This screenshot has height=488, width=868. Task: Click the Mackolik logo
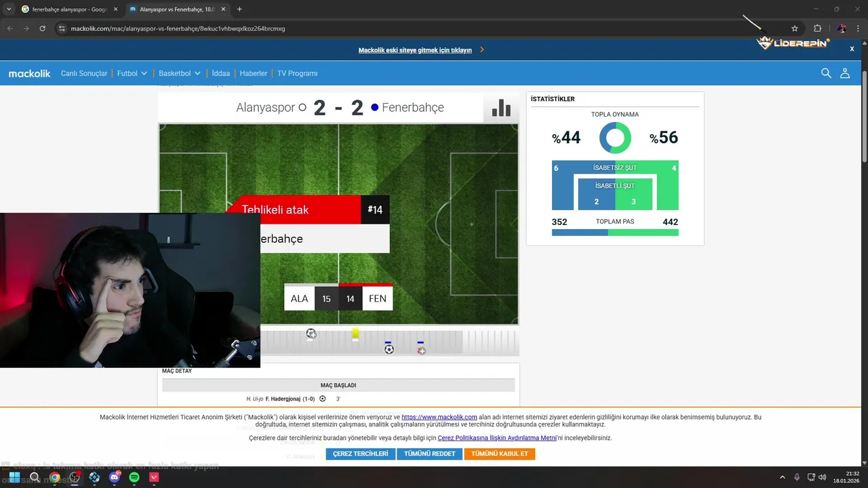tap(29, 73)
